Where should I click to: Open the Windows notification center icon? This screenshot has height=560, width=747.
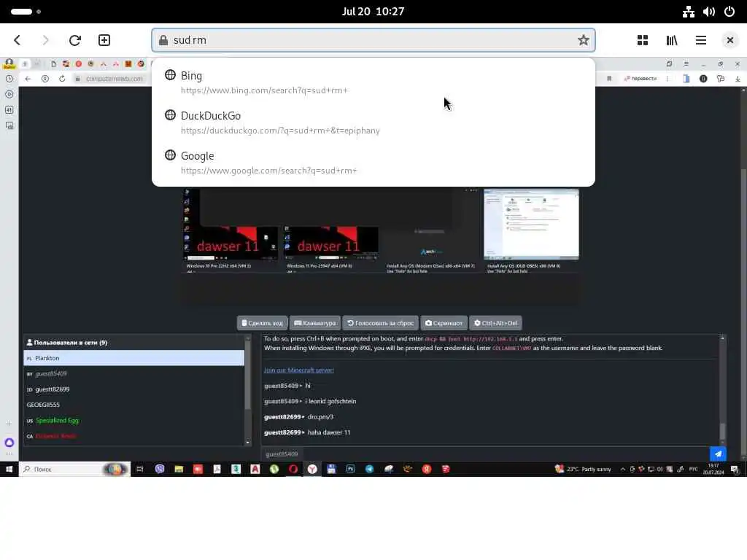click(x=734, y=469)
